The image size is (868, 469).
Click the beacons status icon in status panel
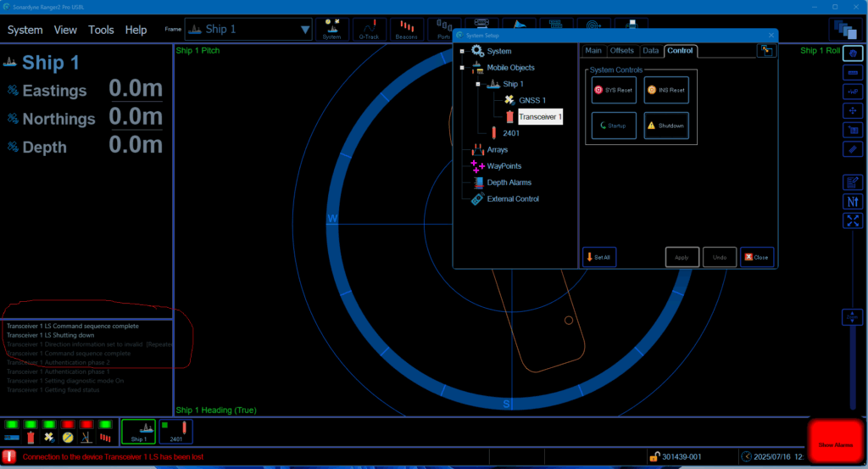point(105,438)
